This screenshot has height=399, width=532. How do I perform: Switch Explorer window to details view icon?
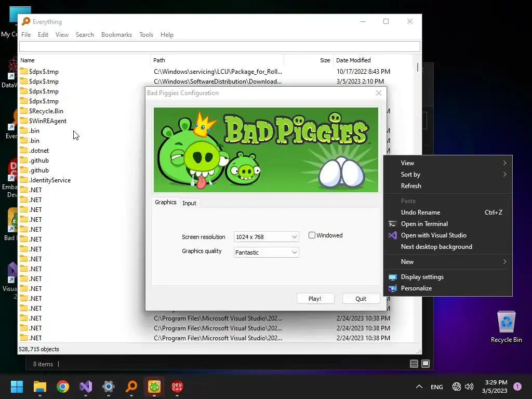point(414,364)
